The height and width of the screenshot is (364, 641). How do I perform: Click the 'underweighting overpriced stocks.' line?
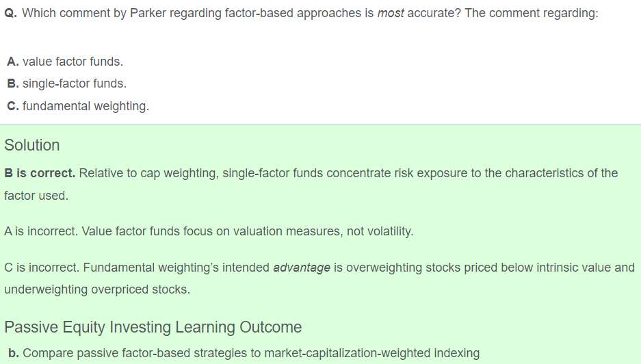point(96,289)
